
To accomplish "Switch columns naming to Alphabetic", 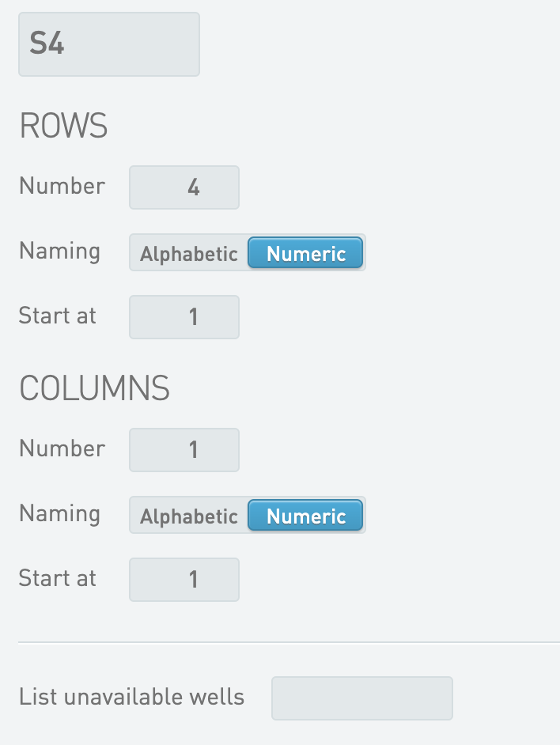I will [189, 516].
